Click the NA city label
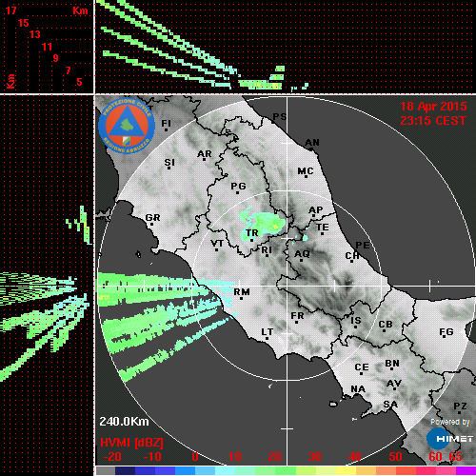Image resolution: width=476 pixels, height=476 pixels. click(x=358, y=389)
